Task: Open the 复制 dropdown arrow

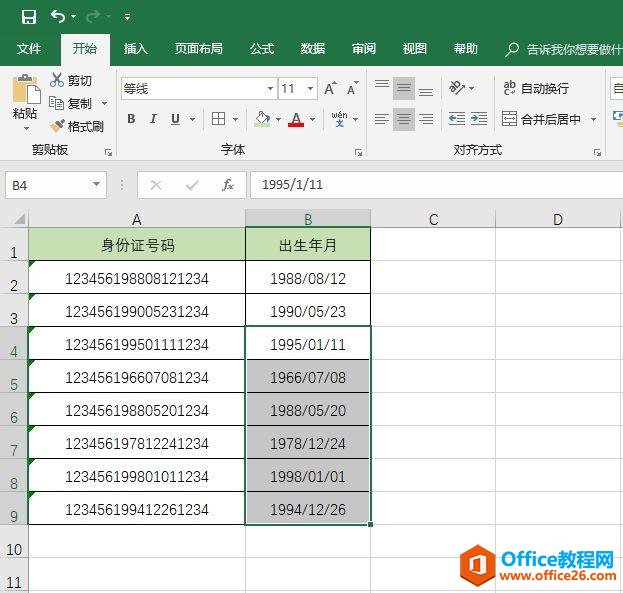Action: 104,103
